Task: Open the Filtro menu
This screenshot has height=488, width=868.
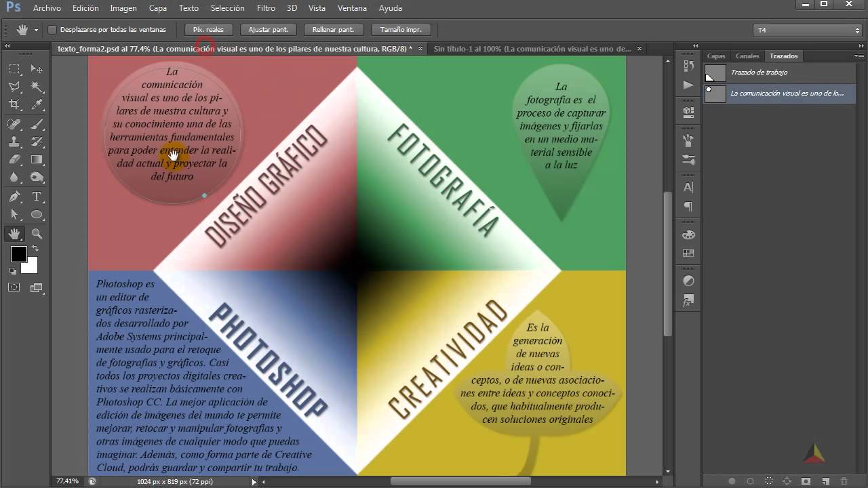Action: click(x=267, y=8)
